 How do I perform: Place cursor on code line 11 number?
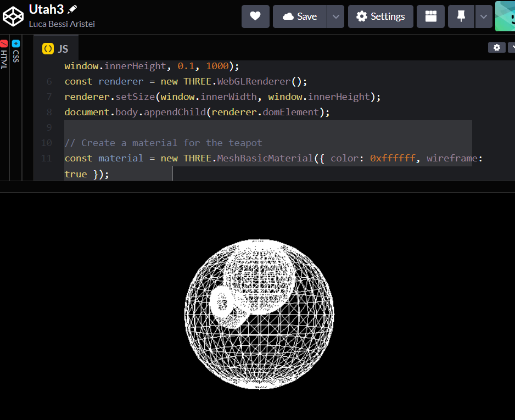coord(47,159)
